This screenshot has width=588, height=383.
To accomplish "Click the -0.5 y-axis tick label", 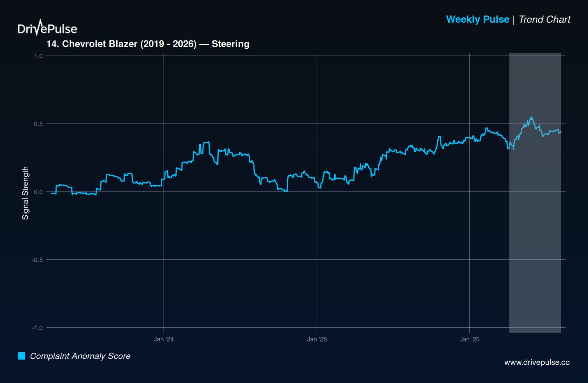I will tap(37, 260).
